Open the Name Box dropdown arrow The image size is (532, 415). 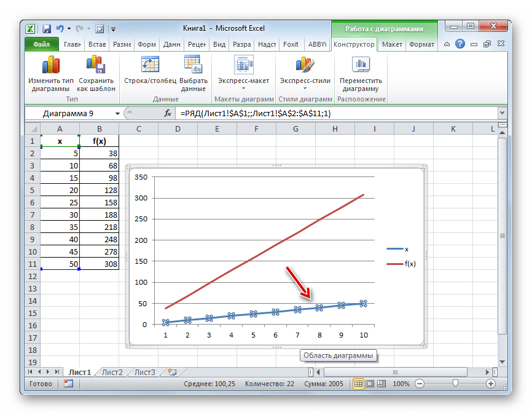click(117, 113)
